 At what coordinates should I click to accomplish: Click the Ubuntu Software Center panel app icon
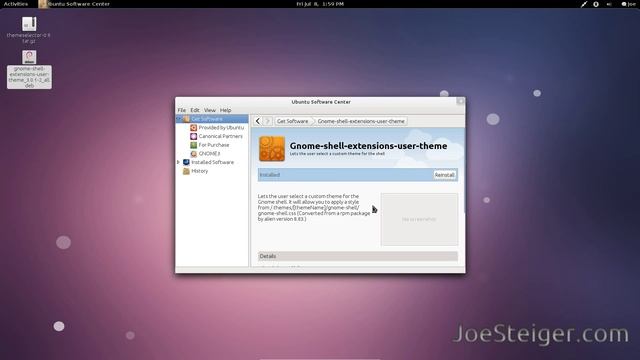coord(42,4)
